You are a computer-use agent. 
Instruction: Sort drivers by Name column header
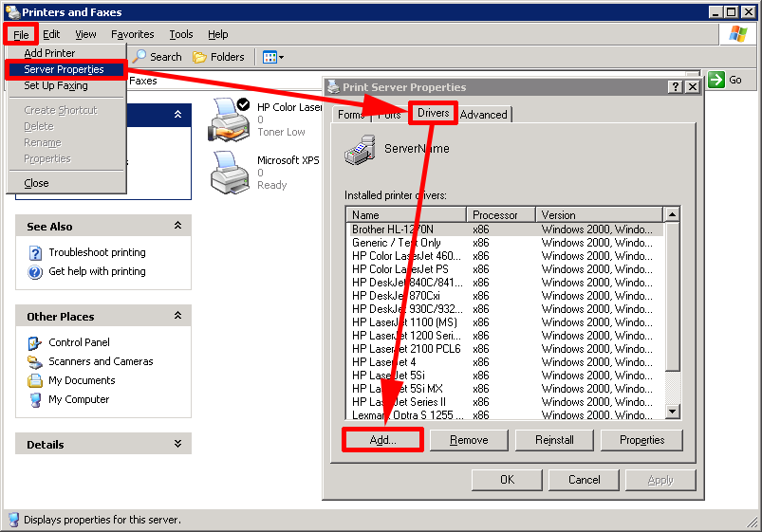click(406, 214)
